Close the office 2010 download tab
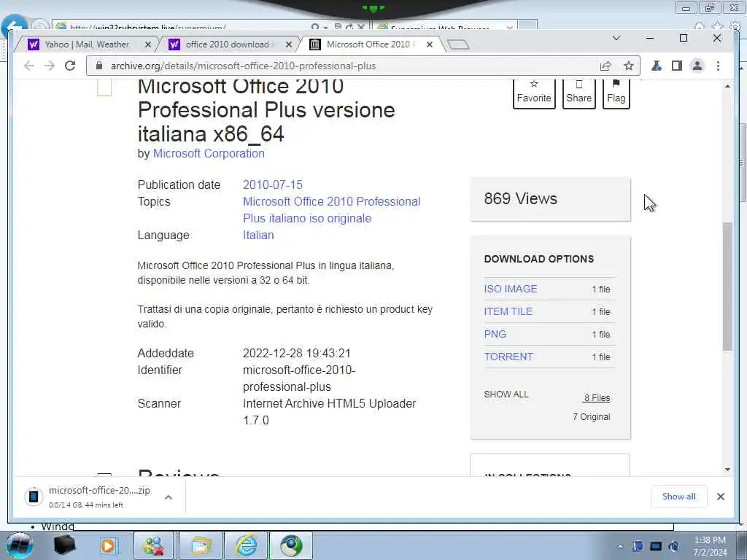This screenshot has height=560, width=747. [289, 44]
